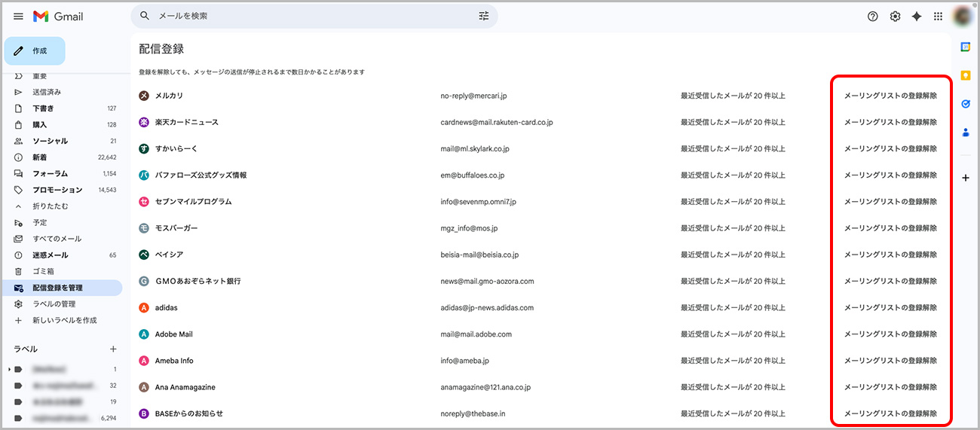
Task: Click the search options filter icon
Action: [484, 16]
